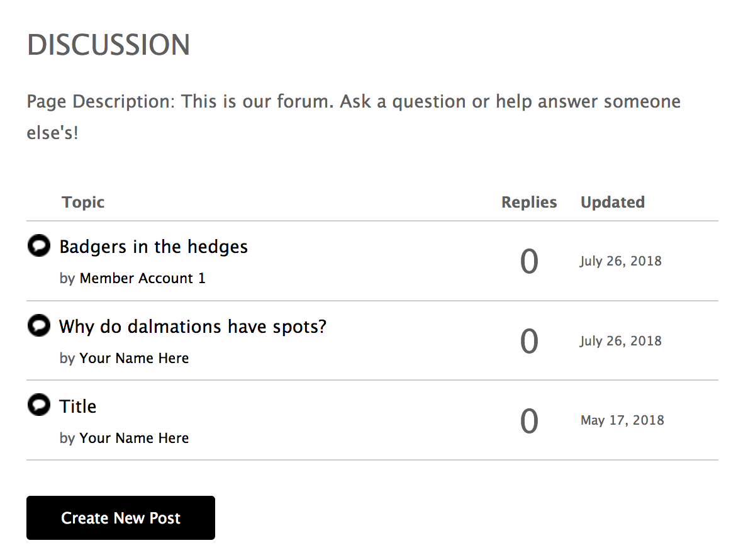Click the DISCUSSION page heading

point(109,45)
